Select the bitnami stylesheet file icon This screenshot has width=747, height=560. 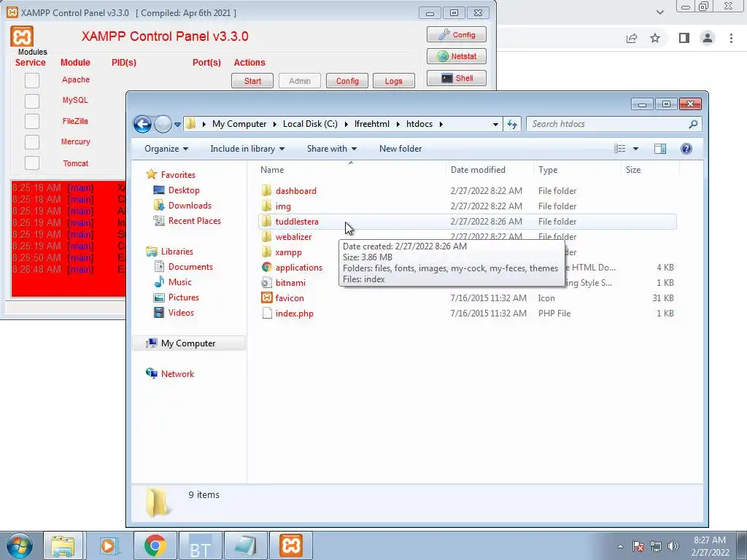(266, 282)
